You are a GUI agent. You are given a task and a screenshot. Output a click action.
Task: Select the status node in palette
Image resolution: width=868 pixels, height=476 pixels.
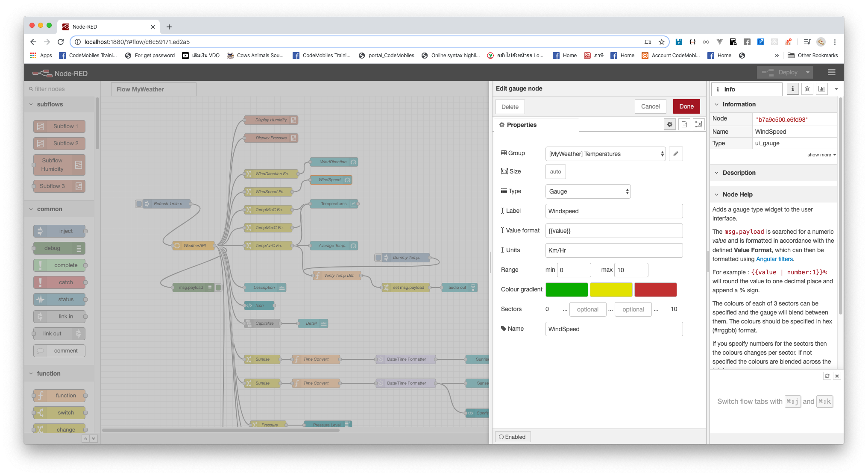tap(60, 300)
